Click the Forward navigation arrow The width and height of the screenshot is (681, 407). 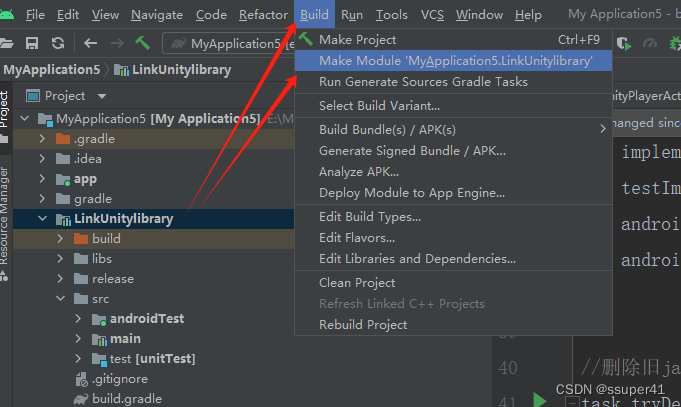click(117, 43)
